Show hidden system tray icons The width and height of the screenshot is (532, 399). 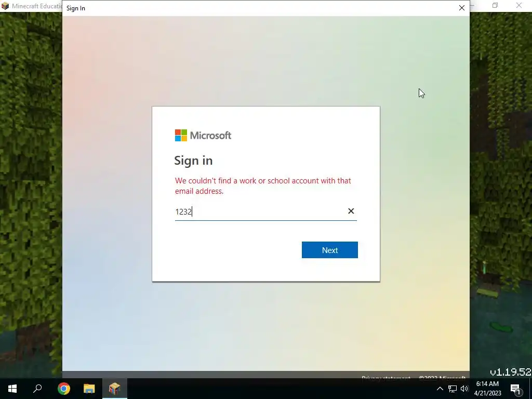[440, 389]
